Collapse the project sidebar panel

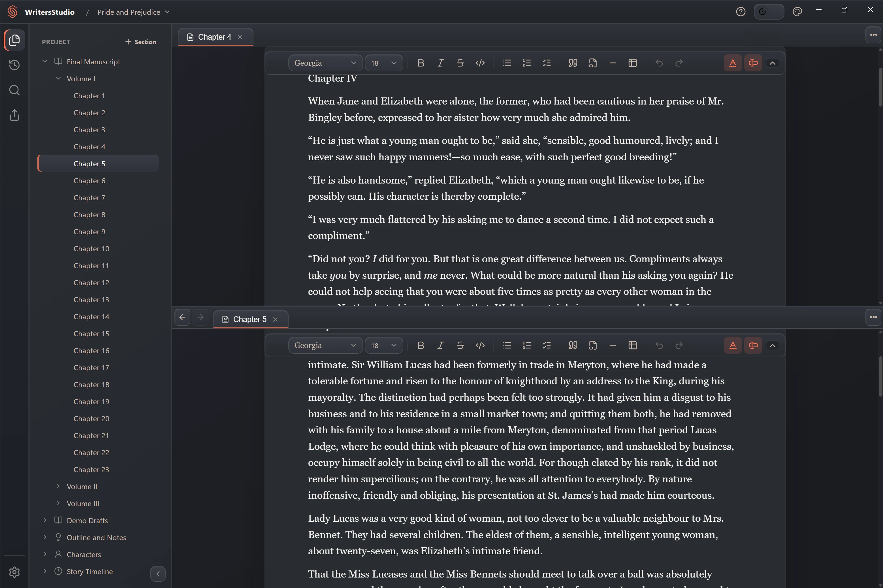click(x=158, y=574)
